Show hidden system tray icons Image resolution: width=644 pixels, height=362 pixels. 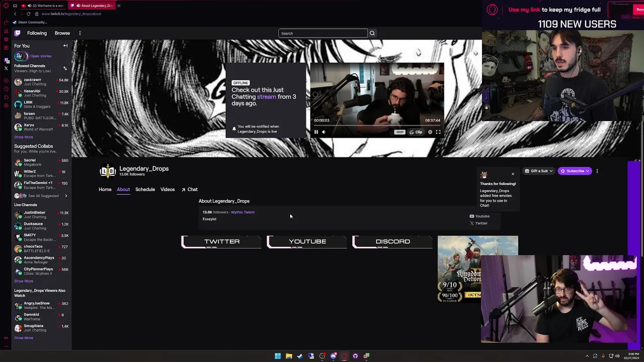point(587,356)
